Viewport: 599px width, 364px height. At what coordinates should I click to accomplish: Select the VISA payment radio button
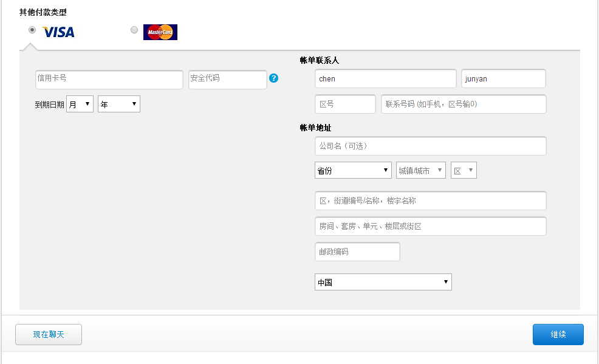(32, 30)
